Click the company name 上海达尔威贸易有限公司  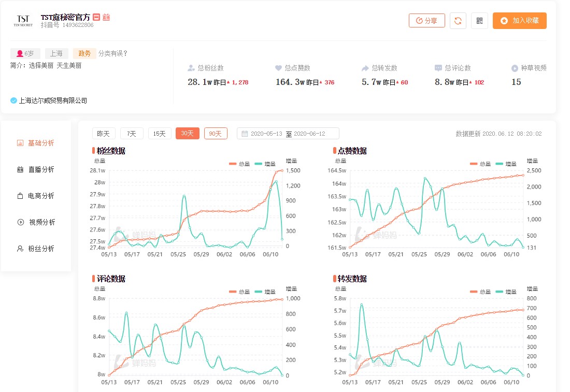click(x=53, y=100)
